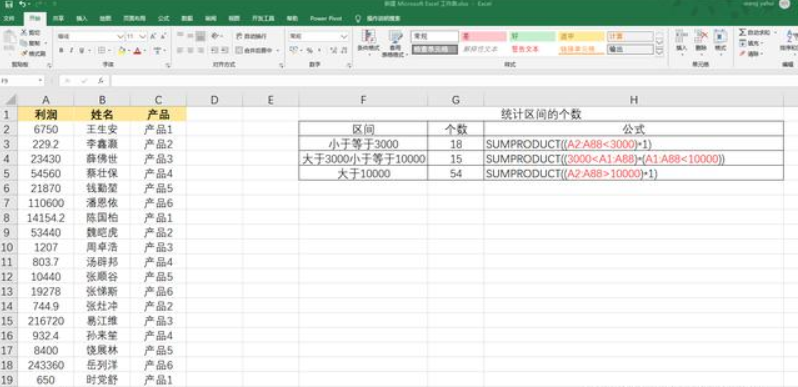Toggle middle vertical alignment
The image size is (798, 387).
click(x=190, y=36)
